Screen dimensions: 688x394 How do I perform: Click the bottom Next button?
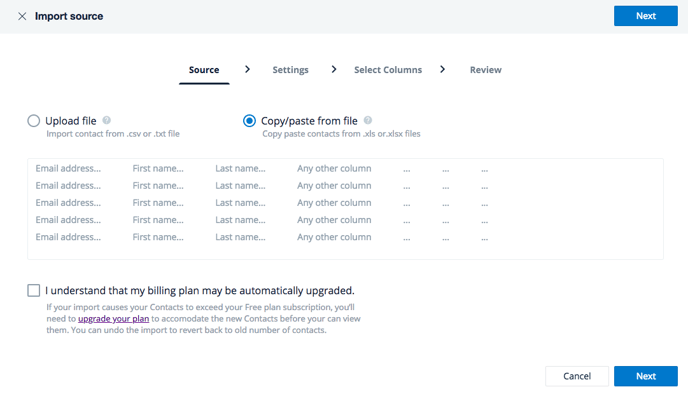pyautogui.click(x=646, y=376)
